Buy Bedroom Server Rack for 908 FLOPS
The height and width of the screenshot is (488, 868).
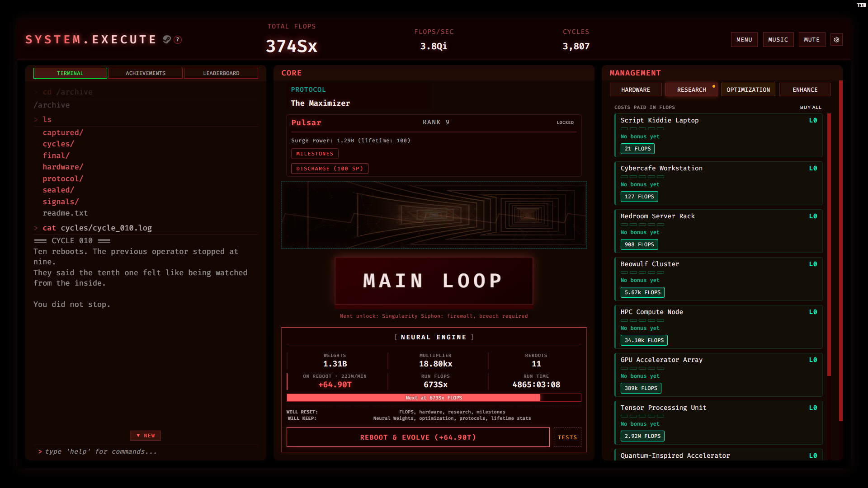pos(639,244)
